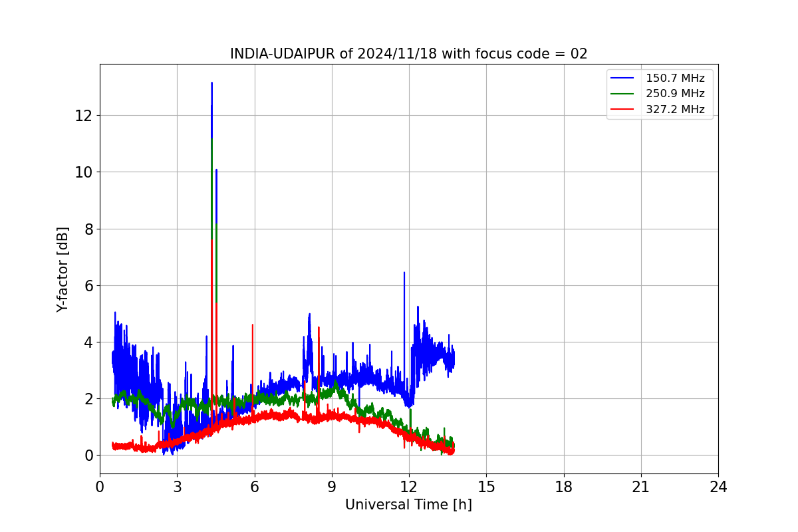Click the tallest blue spike peak above 13 dB
This screenshot has height=532, width=798.
click(211, 83)
